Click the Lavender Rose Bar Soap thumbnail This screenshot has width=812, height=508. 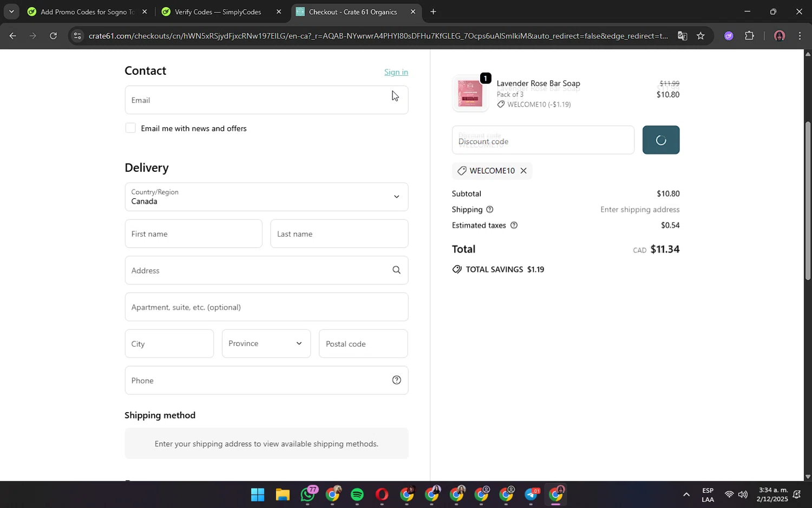(470, 93)
